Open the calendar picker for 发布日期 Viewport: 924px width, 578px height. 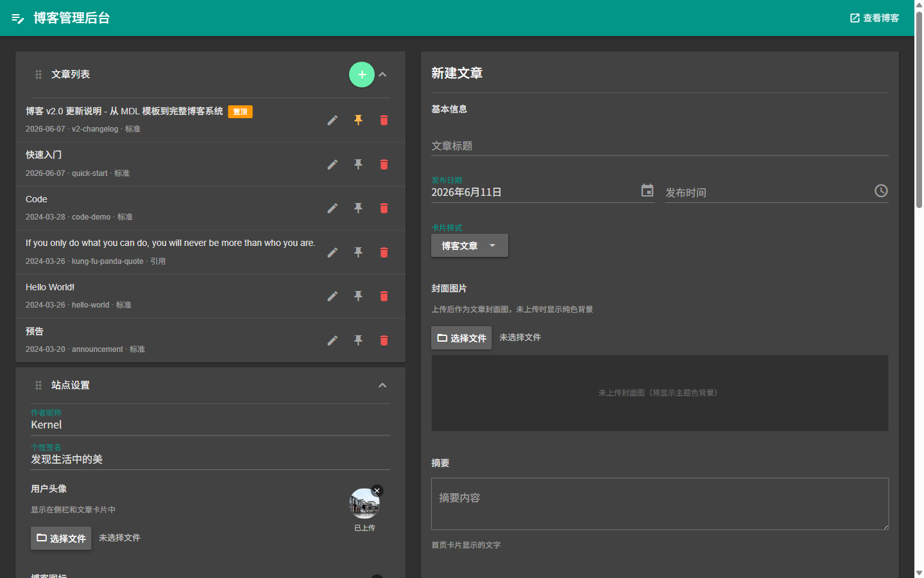coord(647,191)
